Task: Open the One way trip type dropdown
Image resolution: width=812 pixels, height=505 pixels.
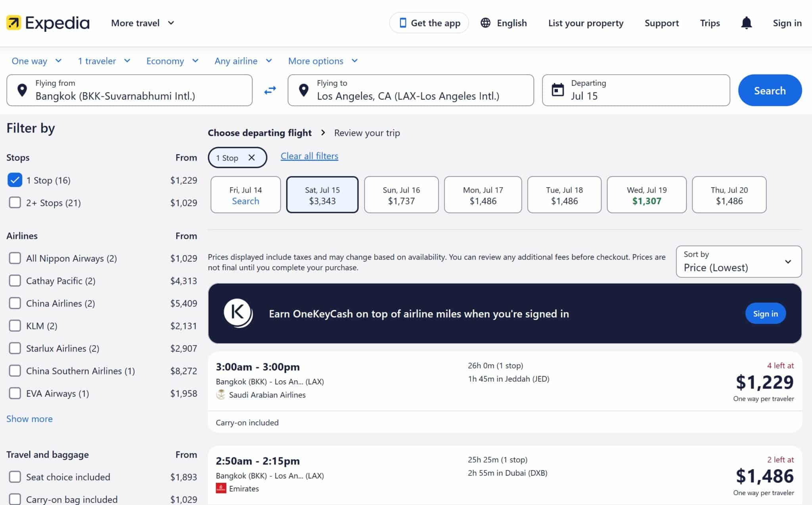Action: tap(36, 61)
